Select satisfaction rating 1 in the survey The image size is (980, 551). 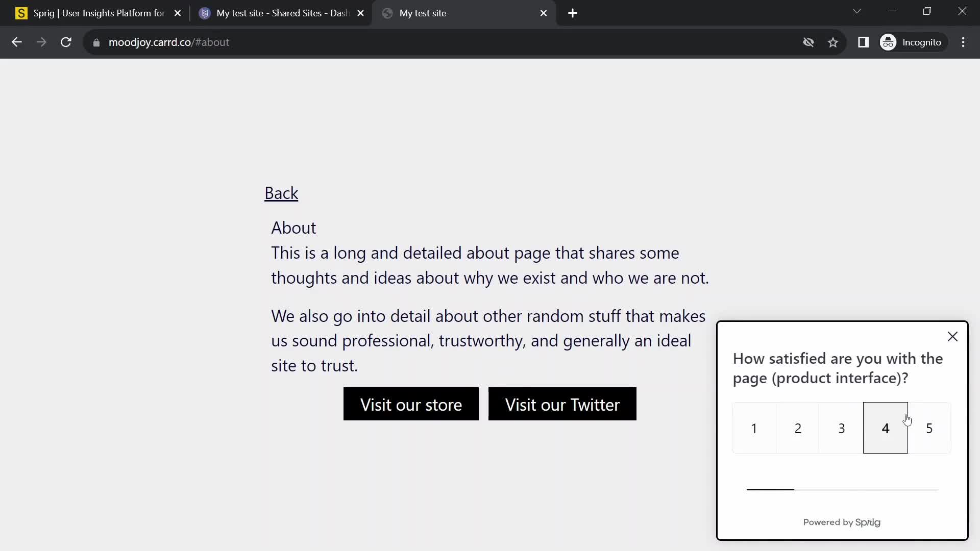point(754,428)
